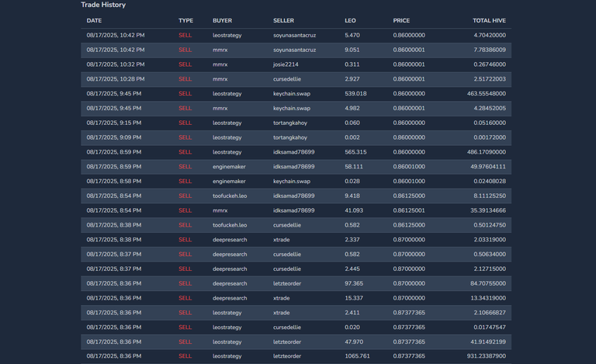Select total 35.39134666 cell
596x364 pixels.
pyautogui.click(x=488, y=210)
